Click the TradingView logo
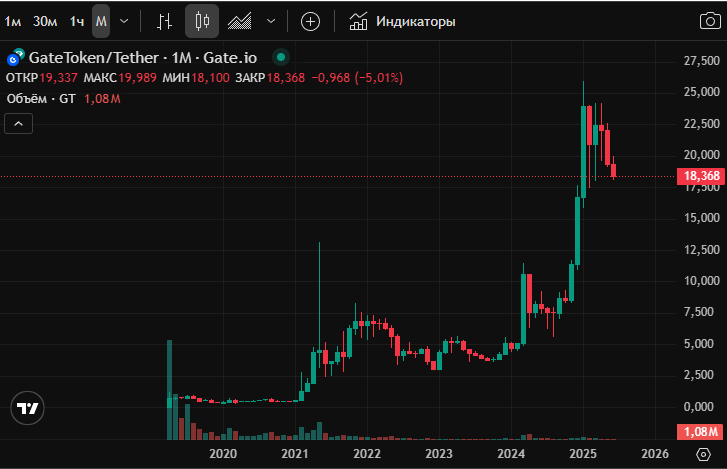The height and width of the screenshot is (469, 727). click(28, 408)
